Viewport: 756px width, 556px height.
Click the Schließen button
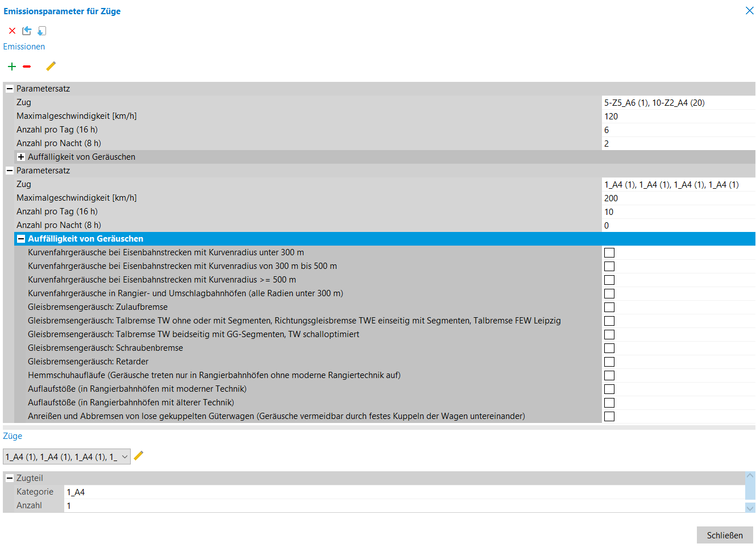(x=725, y=535)
